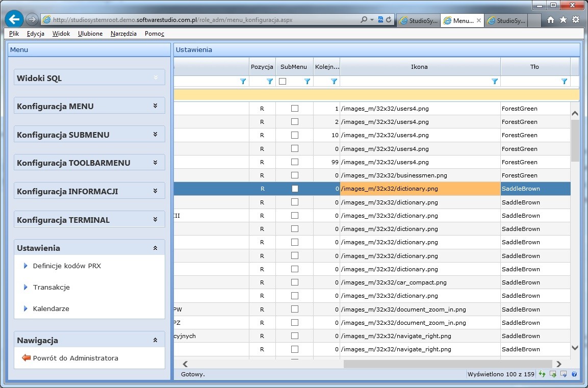Click the orange arrow beside Powrót do Administratora
The image size is (588, 388).
tap(26, 358)
